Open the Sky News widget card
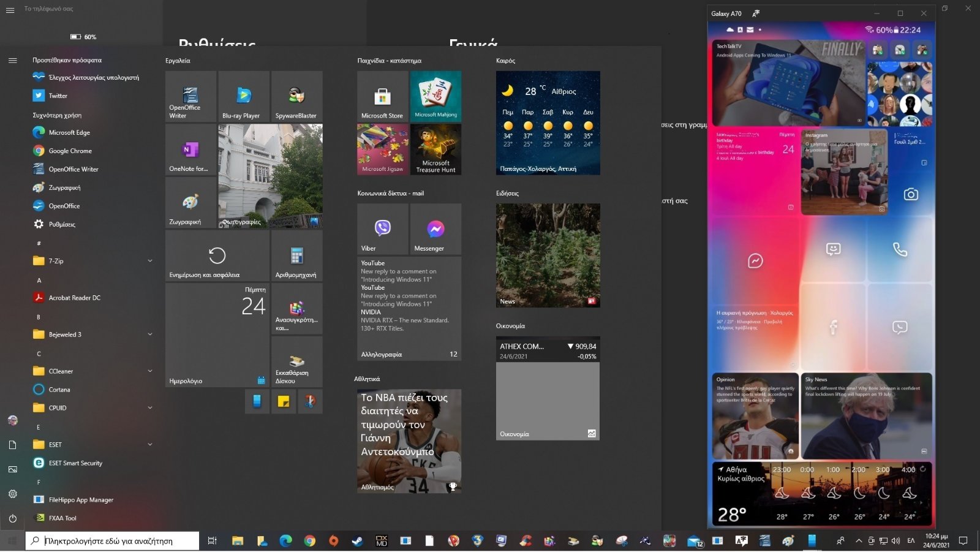The image size is (980, 552). click(866, 416)
